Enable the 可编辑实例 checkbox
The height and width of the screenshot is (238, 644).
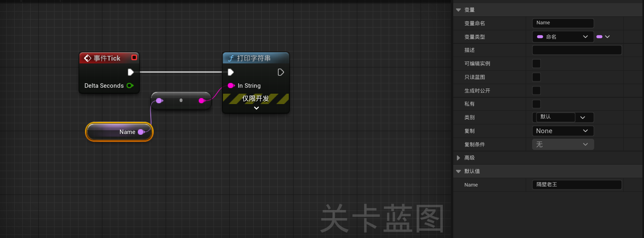[536, 63]
